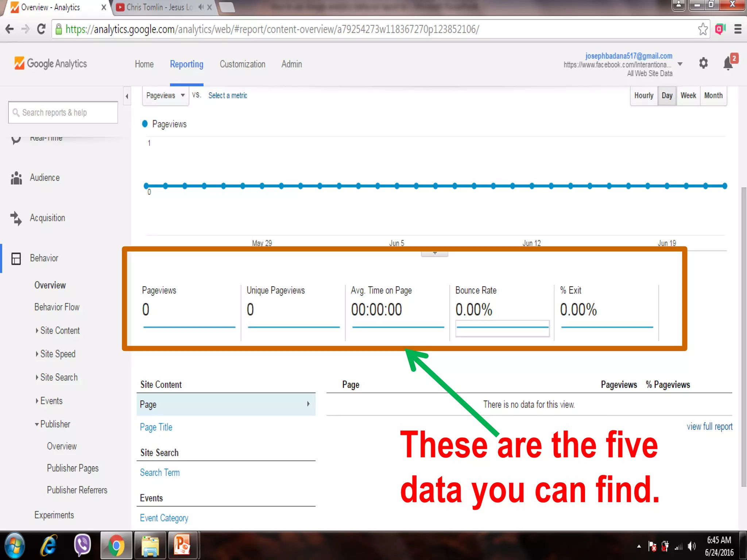747x560 pixels.
Task: Click the browser address bar URL
Action: point(272,29)
